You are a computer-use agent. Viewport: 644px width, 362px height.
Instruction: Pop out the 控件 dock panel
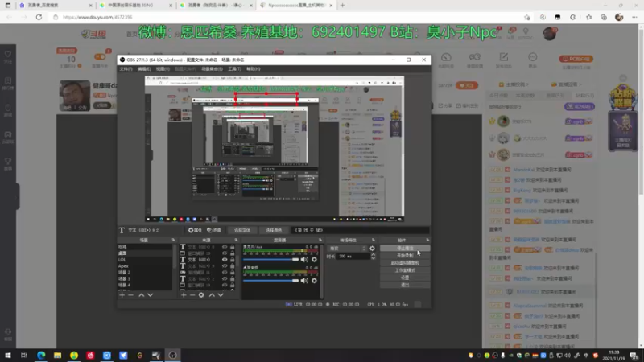pos(427,240)
